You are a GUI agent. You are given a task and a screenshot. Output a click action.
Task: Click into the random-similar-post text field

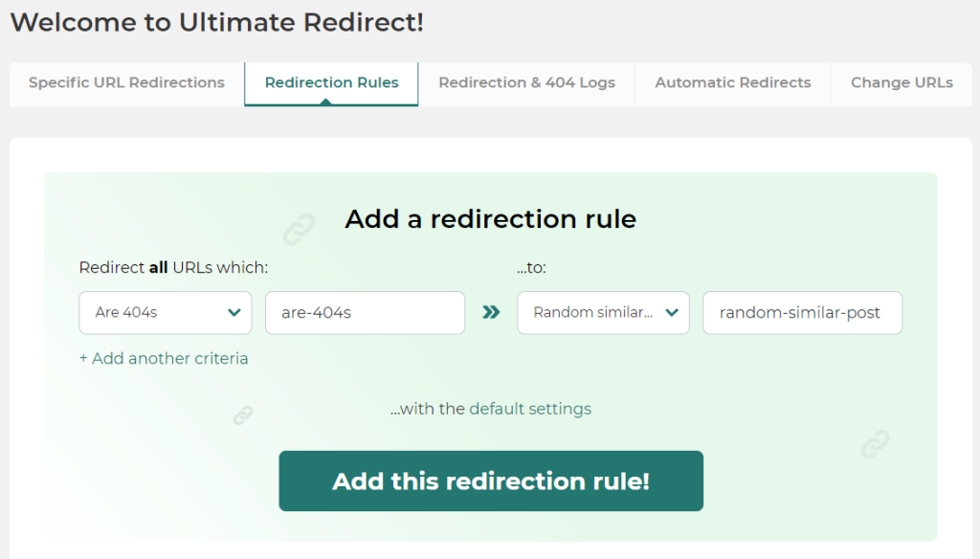coord(803,313)
